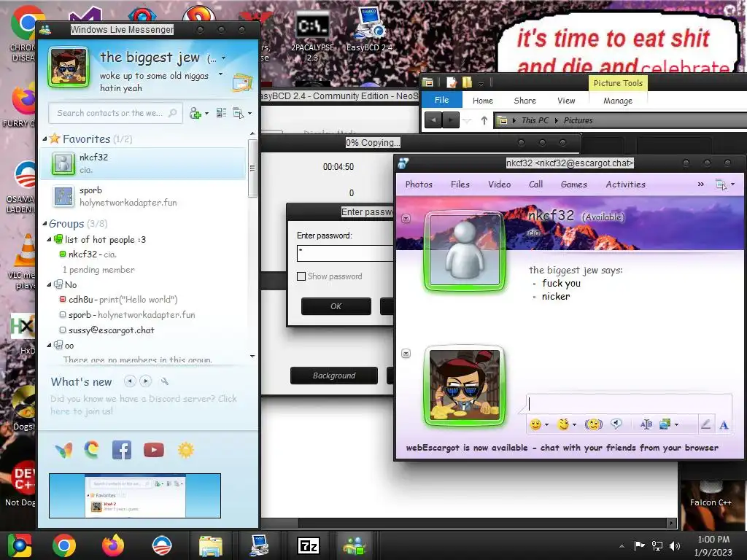Viewport: 747px width, 560px height.
Task: Enable the Show password checkbox
Action: click(301, 276)
